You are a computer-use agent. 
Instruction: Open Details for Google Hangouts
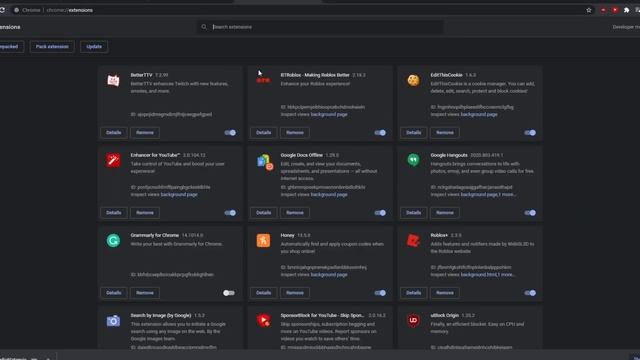tap(413, 213)
